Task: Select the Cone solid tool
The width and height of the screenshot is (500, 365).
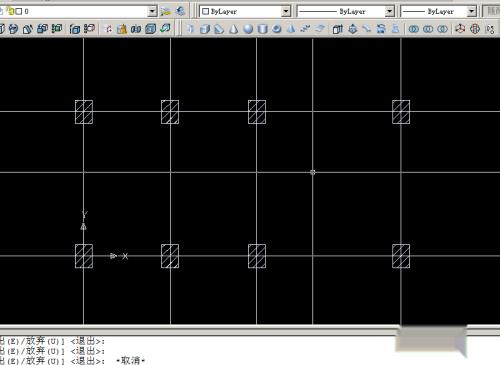Action: (x=234, y=29)
